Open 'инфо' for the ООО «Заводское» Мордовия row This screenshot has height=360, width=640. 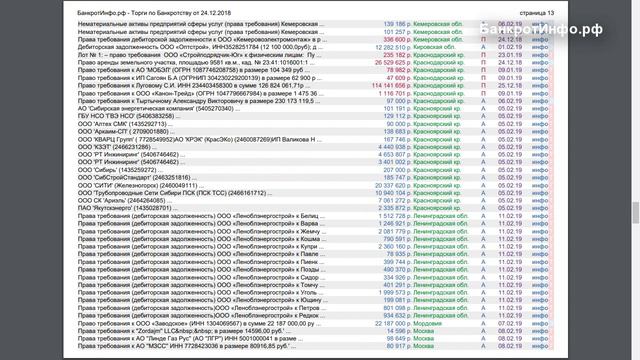(540, 323)
